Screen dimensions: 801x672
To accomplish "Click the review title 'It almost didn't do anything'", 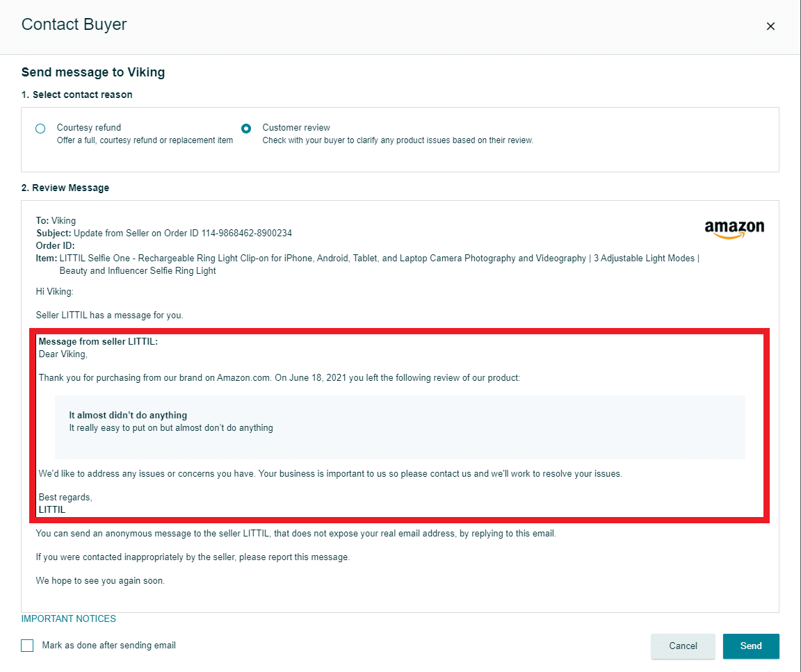I will coord(128,415).
